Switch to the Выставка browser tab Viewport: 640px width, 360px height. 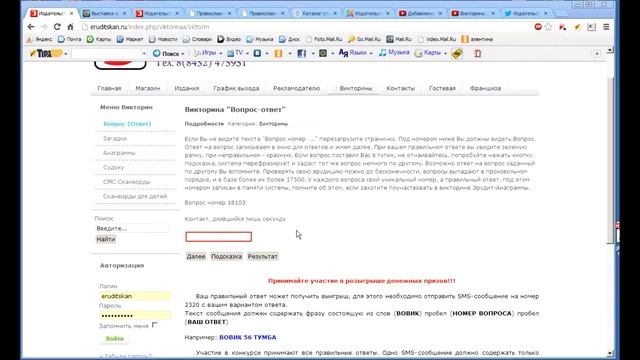pos(104,13)
